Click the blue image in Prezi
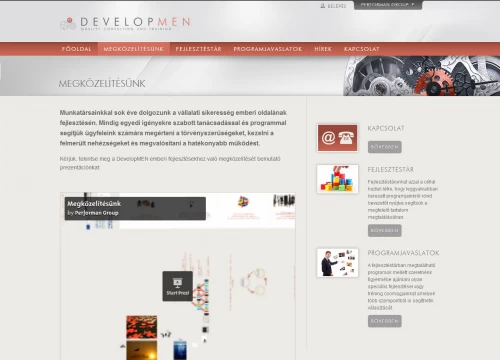 tap(180, 350)
